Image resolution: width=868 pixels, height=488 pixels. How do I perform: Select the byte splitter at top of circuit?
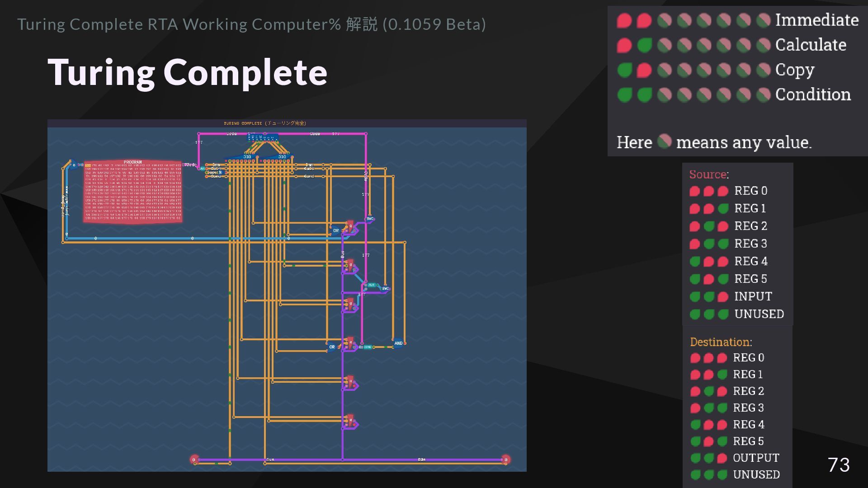pos(263,137)
